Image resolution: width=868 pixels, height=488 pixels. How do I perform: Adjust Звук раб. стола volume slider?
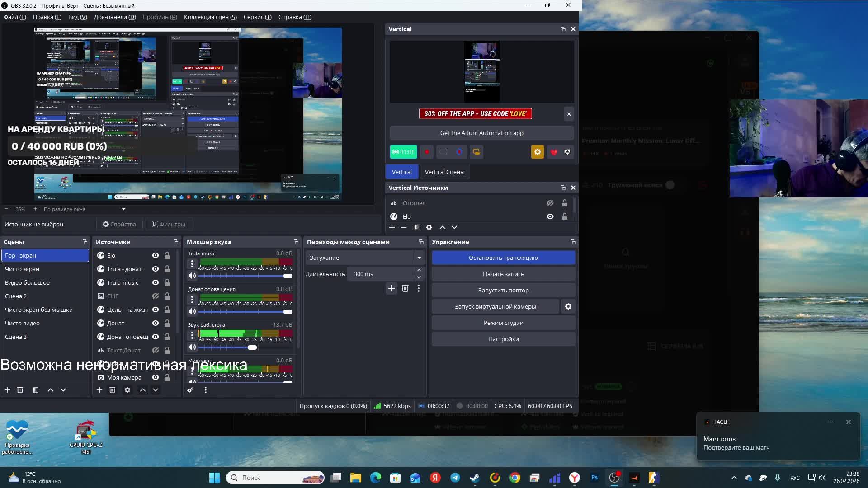pos(252,347)
